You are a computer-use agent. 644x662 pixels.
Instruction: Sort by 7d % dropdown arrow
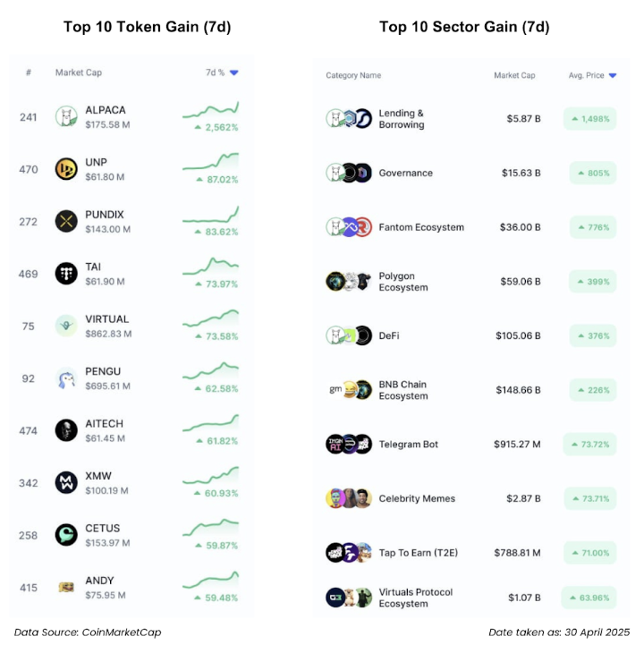(233, 72)
